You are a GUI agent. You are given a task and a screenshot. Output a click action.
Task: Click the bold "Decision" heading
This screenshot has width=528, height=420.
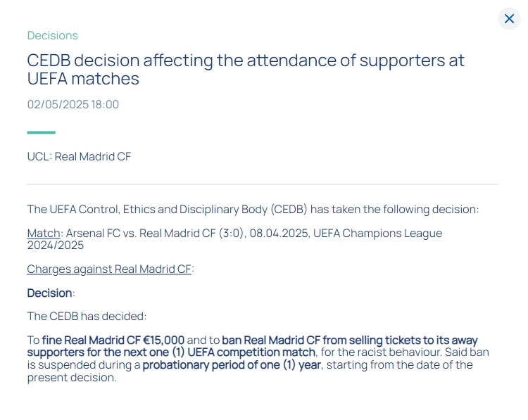coord(49,293)
